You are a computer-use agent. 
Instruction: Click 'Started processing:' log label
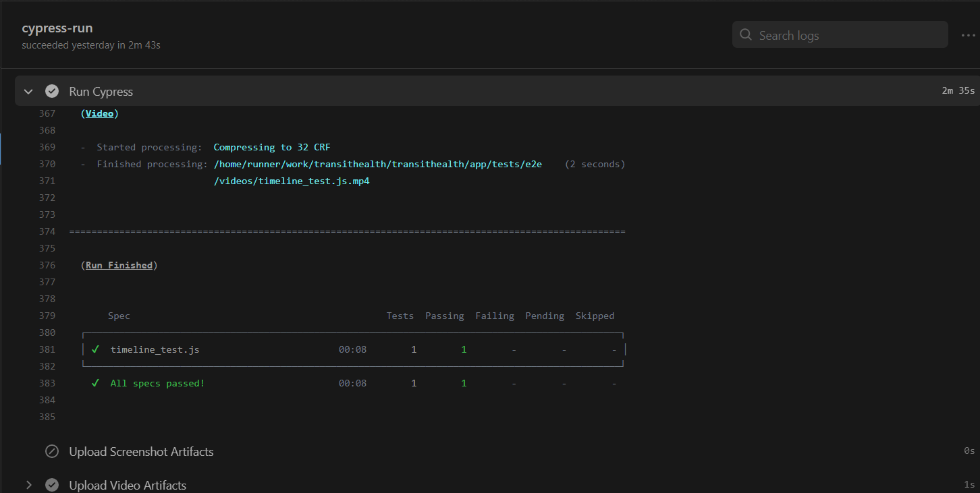(149, 147)
